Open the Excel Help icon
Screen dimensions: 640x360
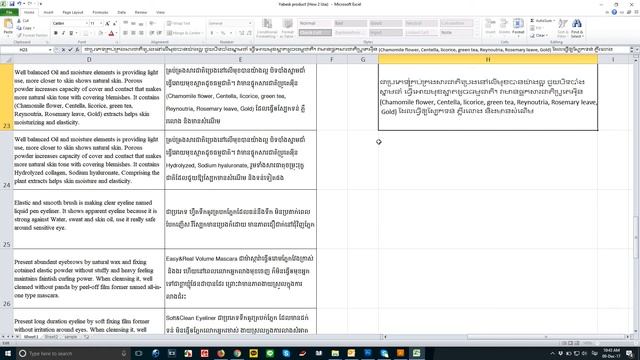pos(614,12)
